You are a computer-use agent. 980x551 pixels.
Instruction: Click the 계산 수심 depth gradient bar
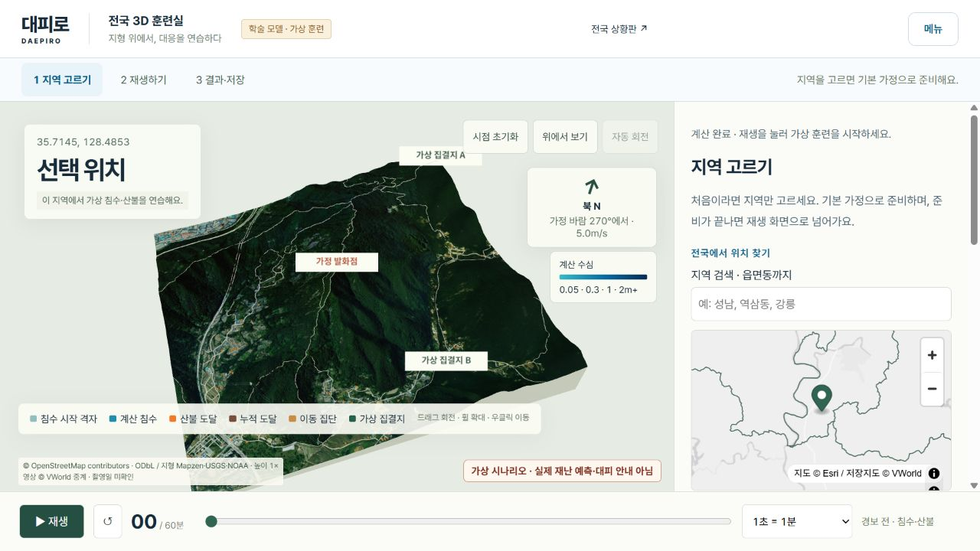pyautogui.click(x=603, y=277)
